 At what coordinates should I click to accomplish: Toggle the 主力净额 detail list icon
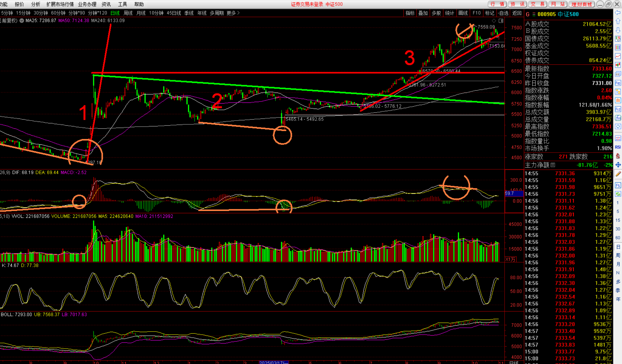tap(553, 165)
